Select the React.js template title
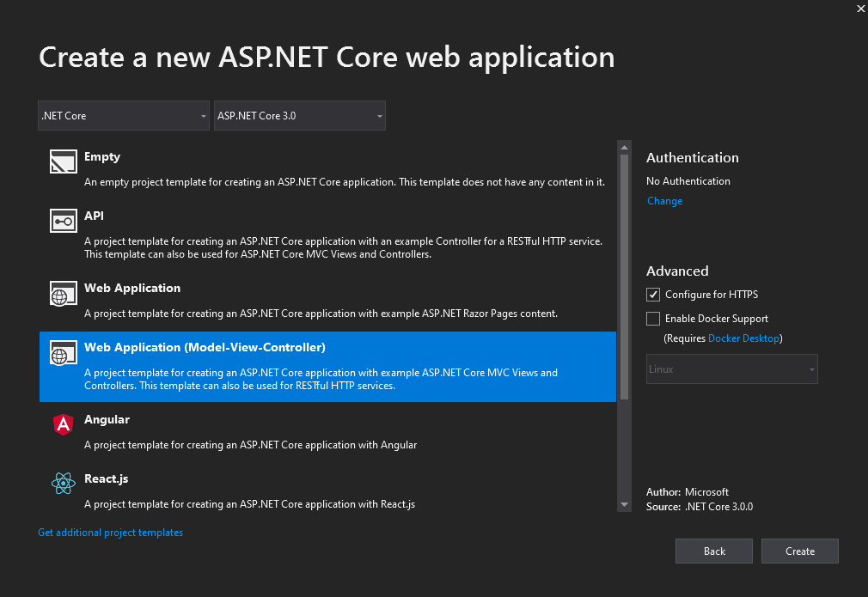Image resolution: width=868 pixels, height=597 pixels. coord(107,478)
